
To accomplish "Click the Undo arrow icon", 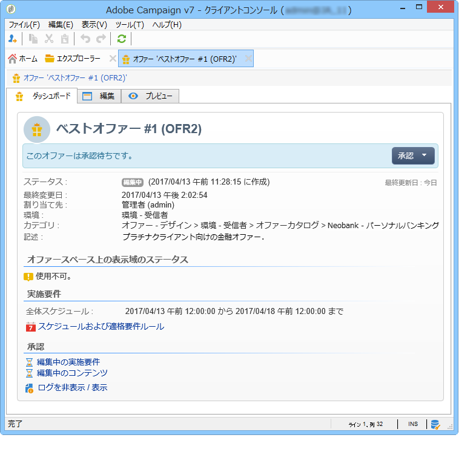I will 85,39.
